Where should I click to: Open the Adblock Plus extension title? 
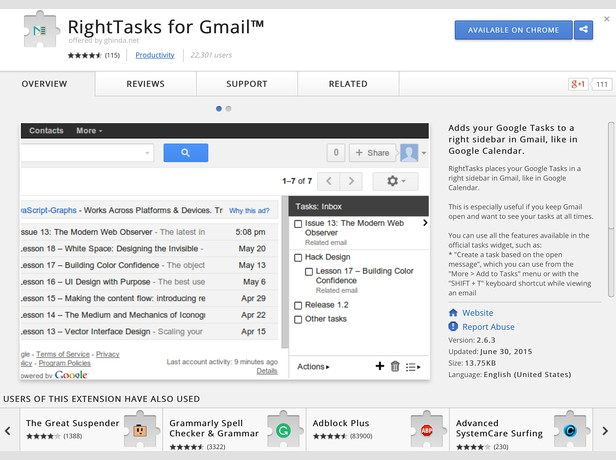pyautogui.click(x=341, y=423)
